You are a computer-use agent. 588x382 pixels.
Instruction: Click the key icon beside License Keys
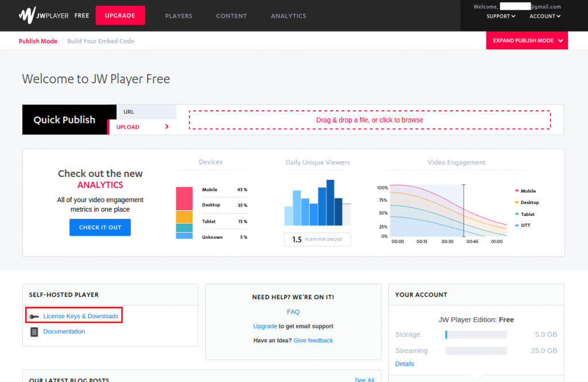click(x=34, y=317)
